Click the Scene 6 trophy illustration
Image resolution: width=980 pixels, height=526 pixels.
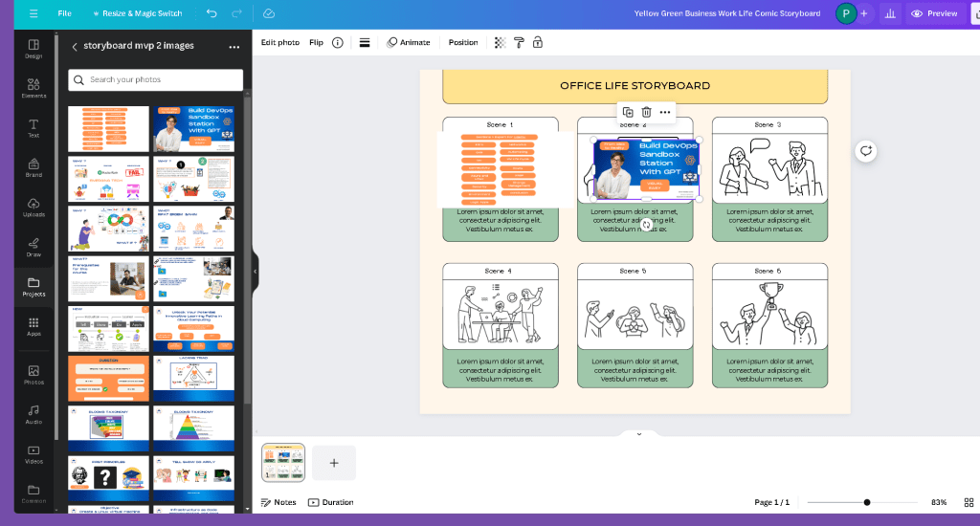(x=770, y=315)
